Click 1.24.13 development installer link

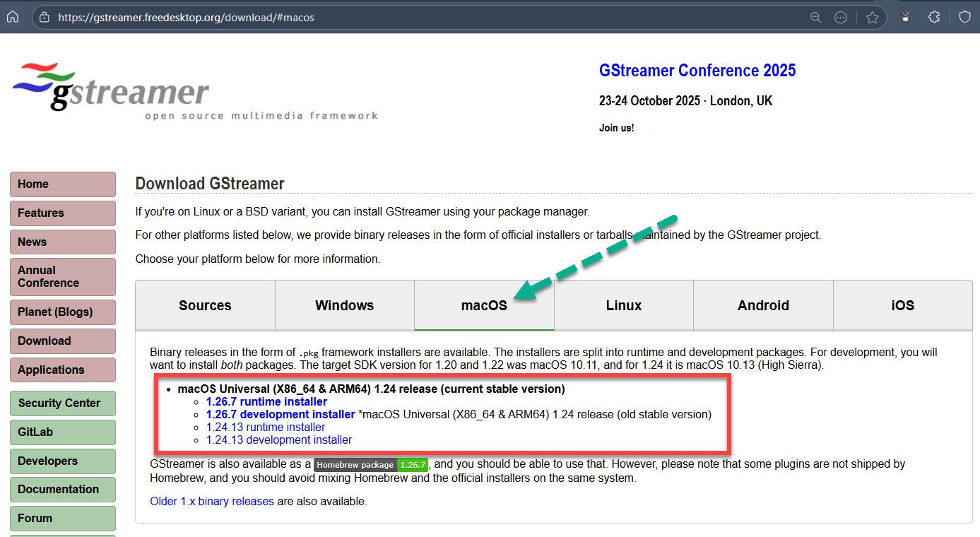(278, 440)
